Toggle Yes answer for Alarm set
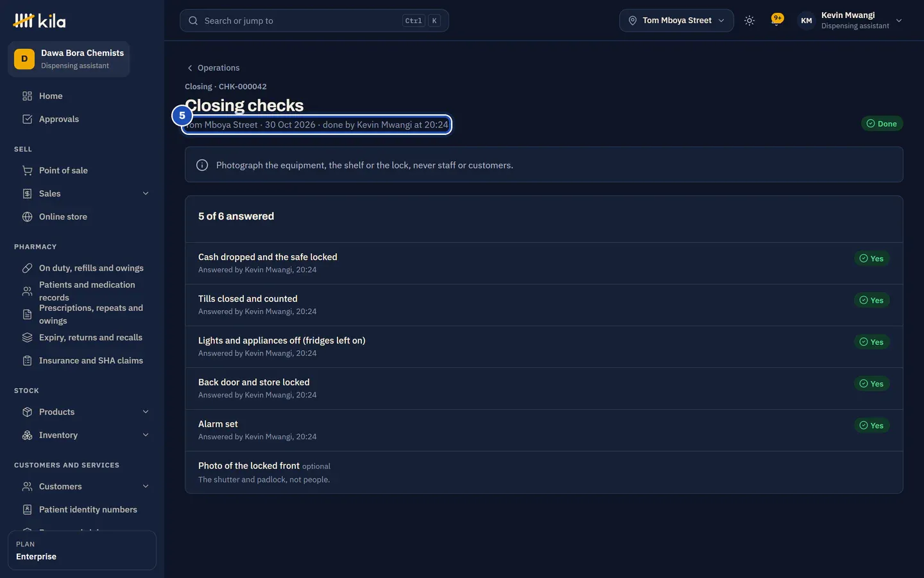This screenshot has height=578, width=924. (871, 425)
